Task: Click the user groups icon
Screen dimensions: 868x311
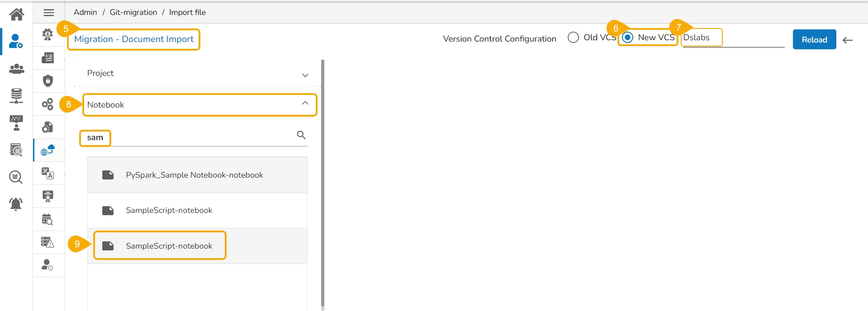Action: pos(17,69)
